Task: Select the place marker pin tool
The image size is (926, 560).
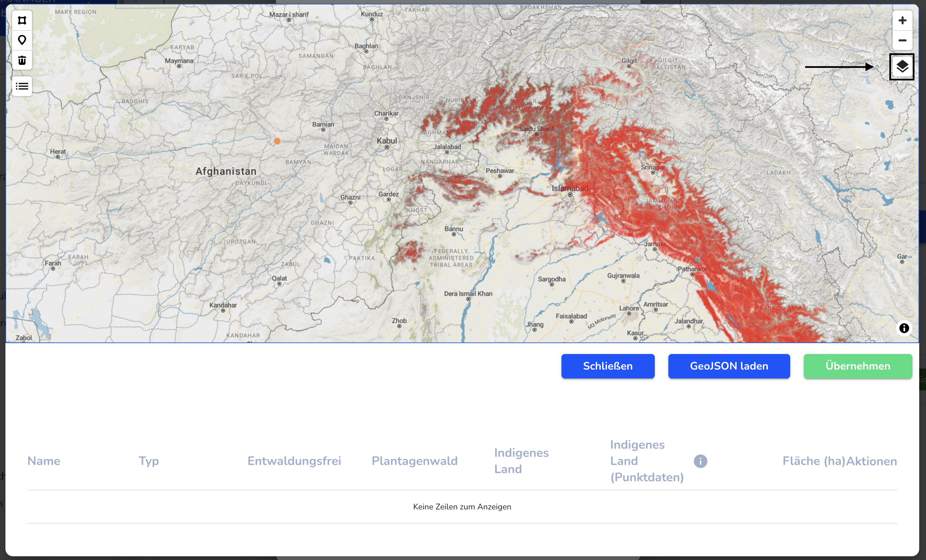Action: tap(22, 40)
